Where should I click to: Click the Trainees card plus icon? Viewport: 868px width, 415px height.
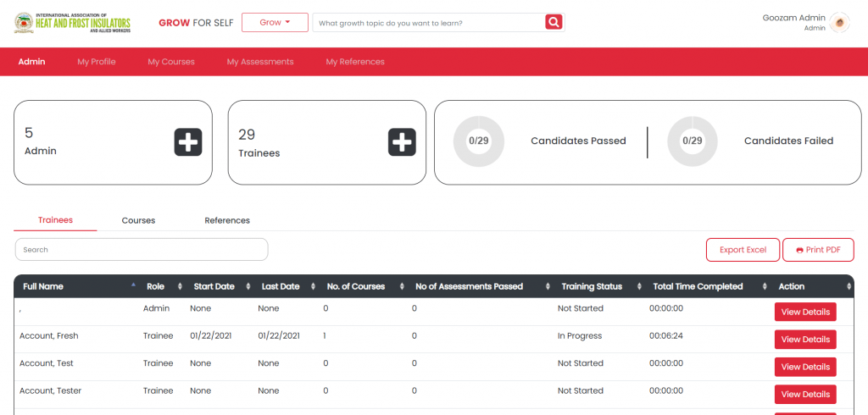click(x=402, y=142)
